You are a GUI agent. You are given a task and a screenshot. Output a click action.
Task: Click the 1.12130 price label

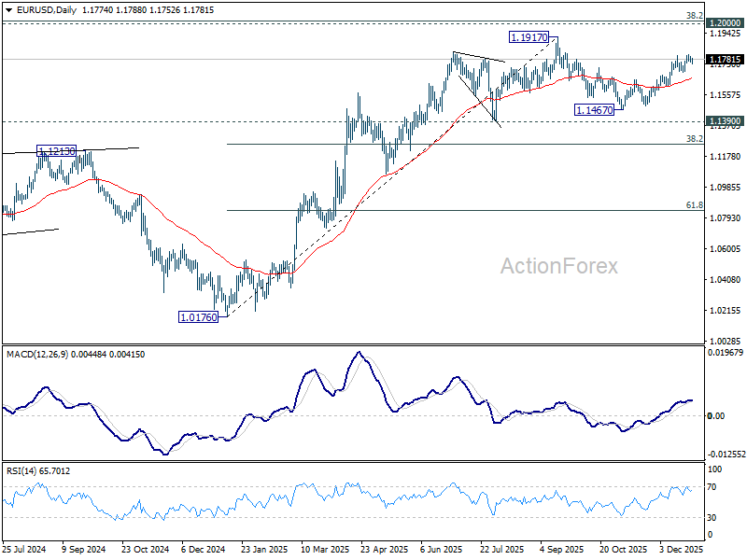[57, 151]
